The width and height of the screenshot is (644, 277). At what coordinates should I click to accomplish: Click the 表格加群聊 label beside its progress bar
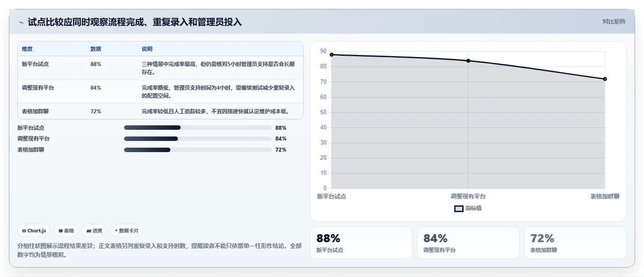pos(31,150)
